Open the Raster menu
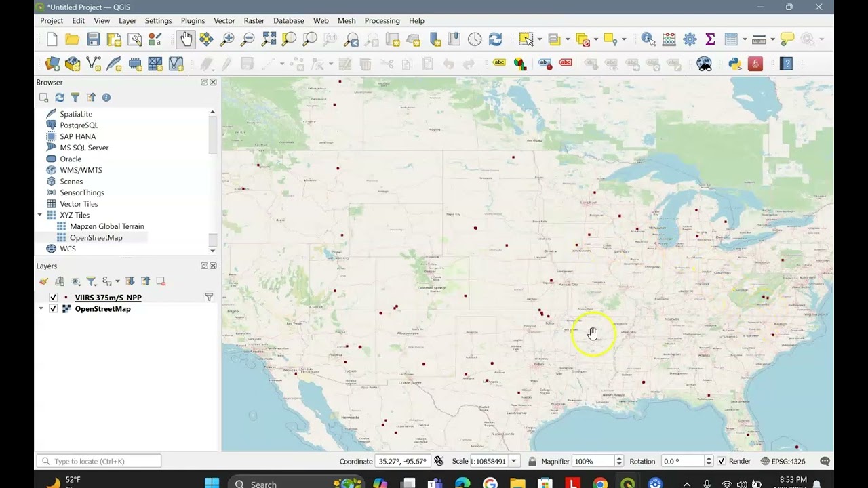Screen dimensions: 868x488 (x=254, y=21)
